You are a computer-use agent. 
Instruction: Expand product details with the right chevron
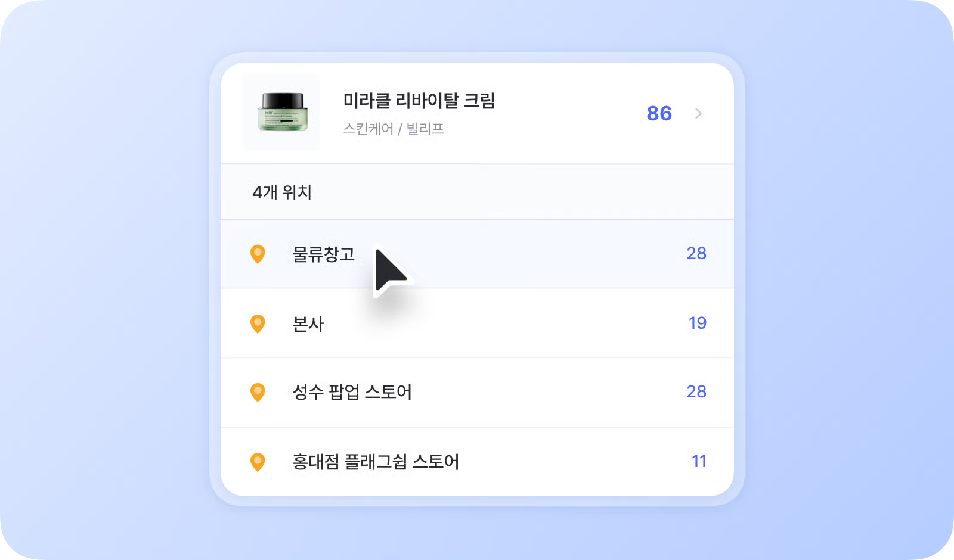[698, 113]
